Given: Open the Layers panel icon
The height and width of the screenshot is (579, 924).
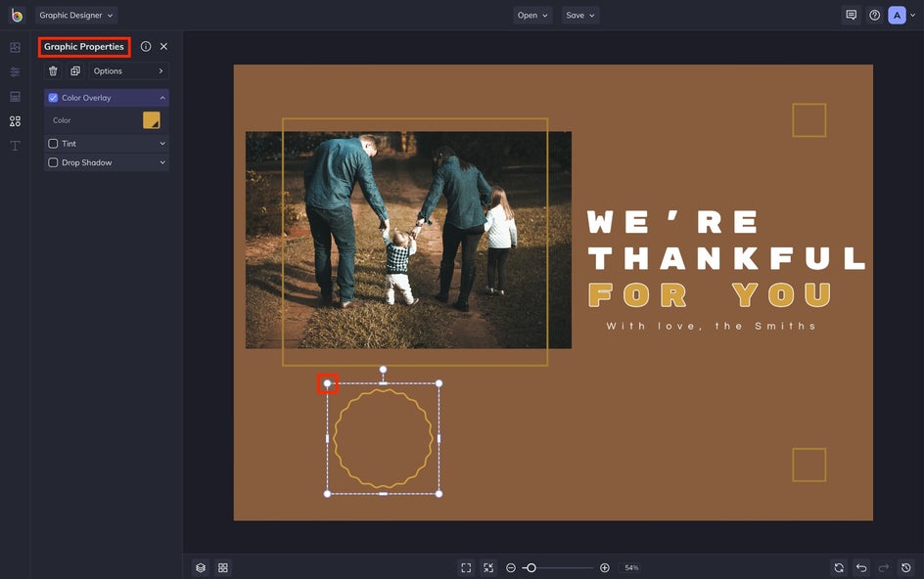Looking at the screenshot, I should [201, 568].
